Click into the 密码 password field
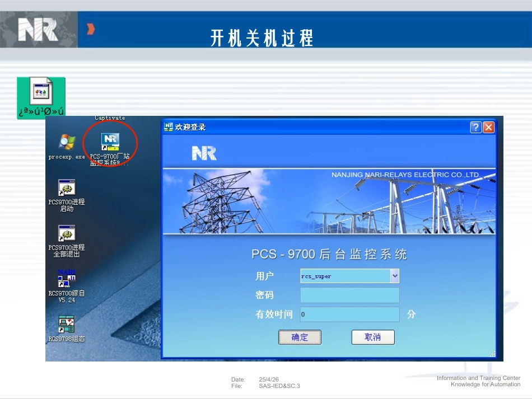532x399 pixels. click(x=349, y=295)
